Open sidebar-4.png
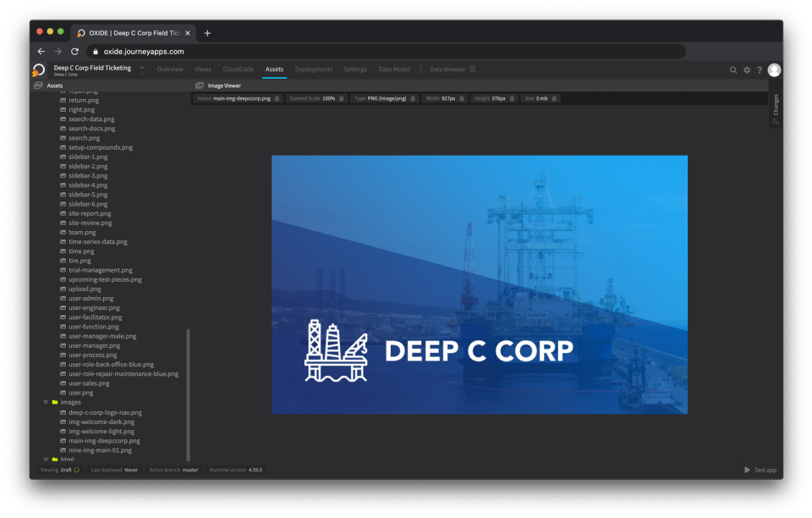Screen dimensions: 812x518 coord(88,185)
